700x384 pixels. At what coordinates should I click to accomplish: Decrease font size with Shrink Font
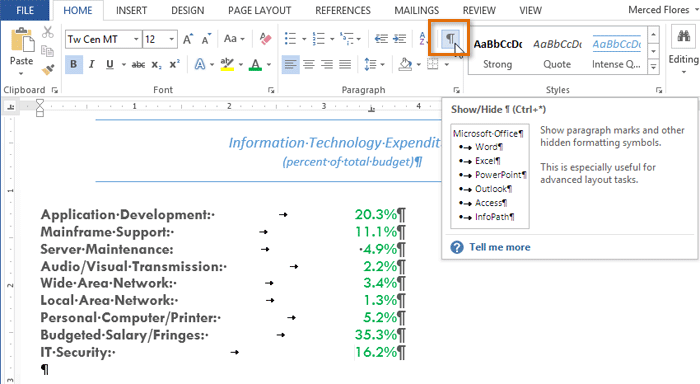click(206, 39)
